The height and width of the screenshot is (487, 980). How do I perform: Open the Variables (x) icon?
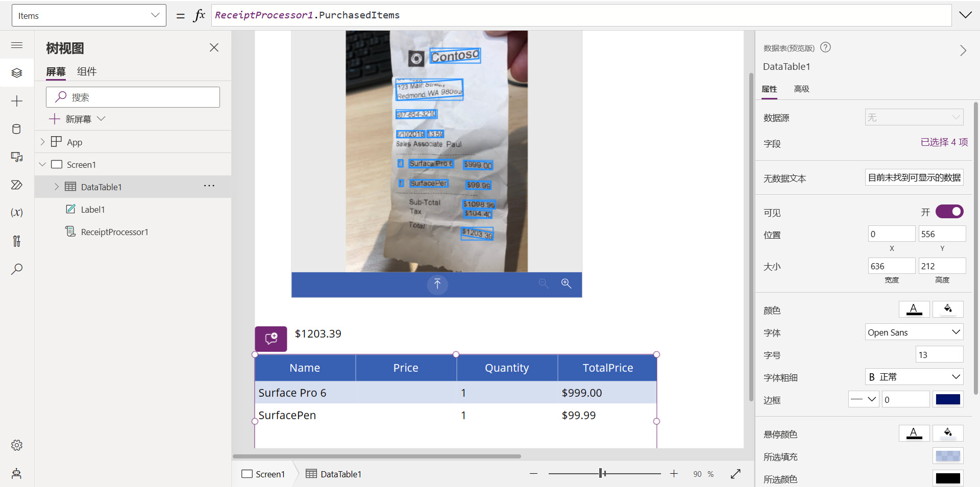click(x=17, y=213)
